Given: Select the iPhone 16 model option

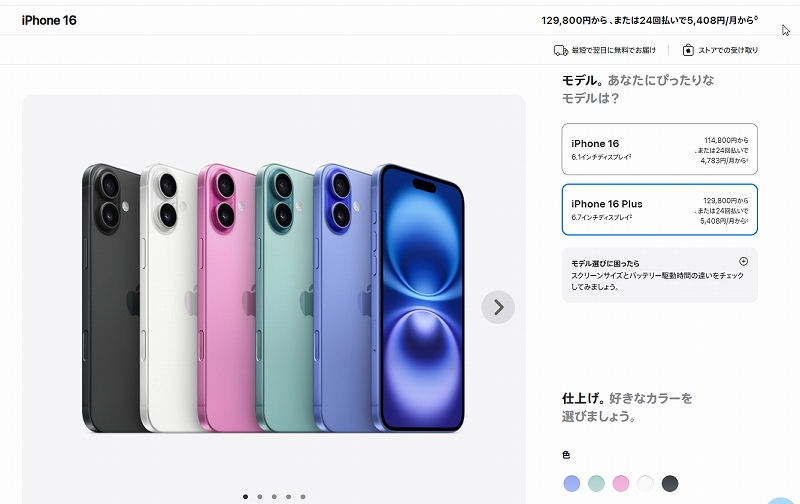Looking at the screenshot, I should point(660,149).
